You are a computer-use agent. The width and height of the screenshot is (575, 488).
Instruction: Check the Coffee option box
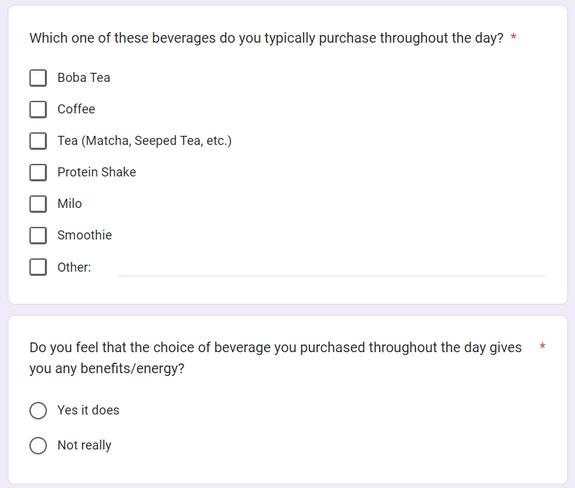click(38, 109)
